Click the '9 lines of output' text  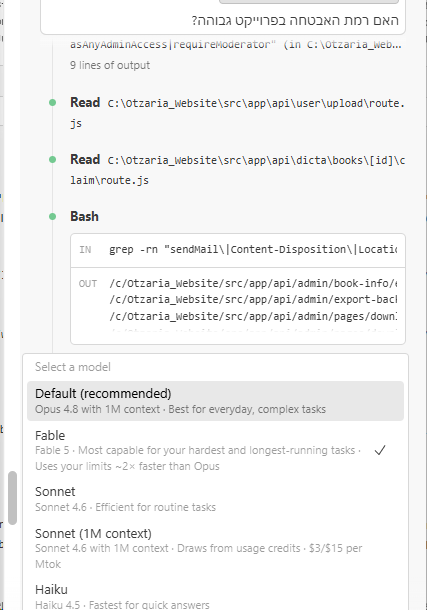[x=110, y=65]
